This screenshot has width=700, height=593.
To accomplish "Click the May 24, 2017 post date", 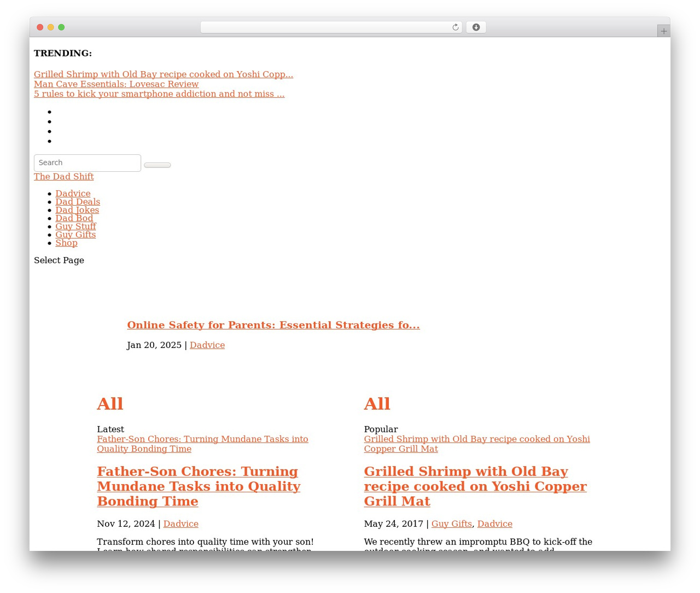I will 394,524.
